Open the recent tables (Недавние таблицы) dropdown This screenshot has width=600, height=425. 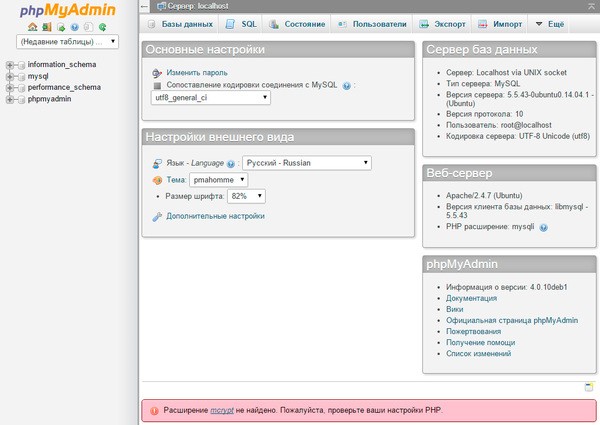click(67, 42)
